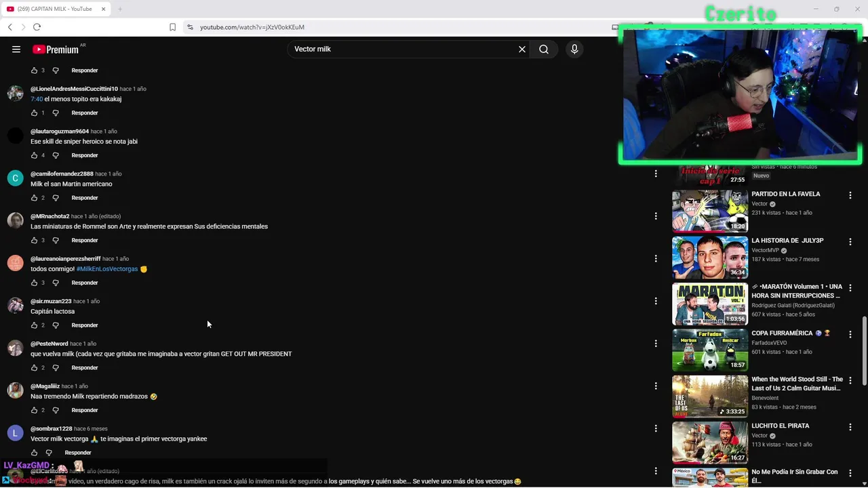Jump to timestamp 7:40 in comment
Image resolution: width=868 pixels, height=488 pixels.
[37, 99]
